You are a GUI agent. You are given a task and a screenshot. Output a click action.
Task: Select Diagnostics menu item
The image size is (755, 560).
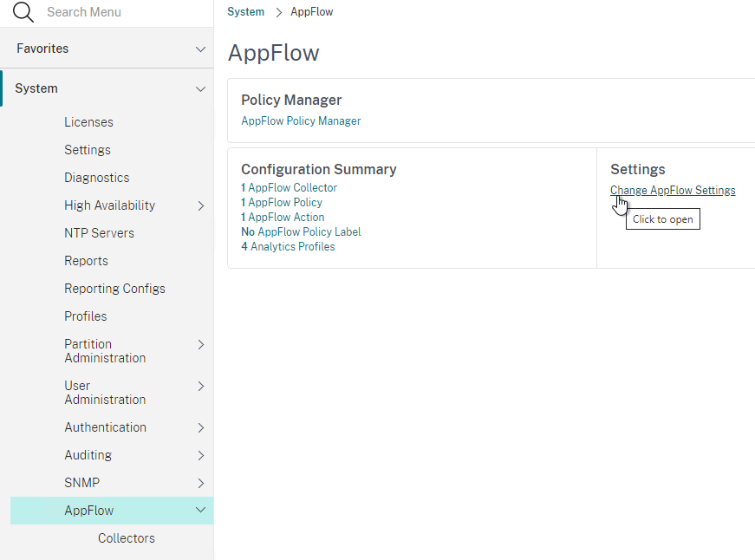(97, 178)
